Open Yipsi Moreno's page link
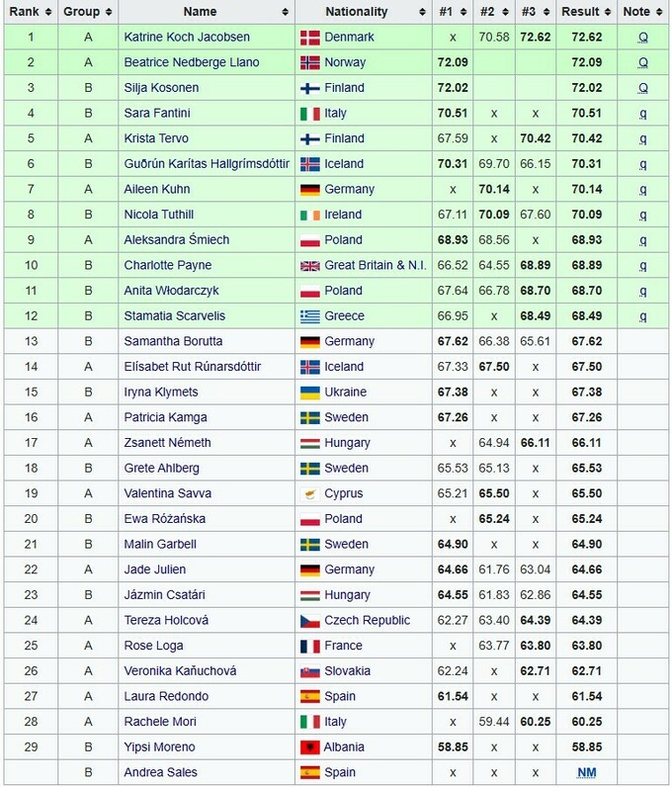The width and height of the screenshot is (672, 787). click(x=159, y=746)
